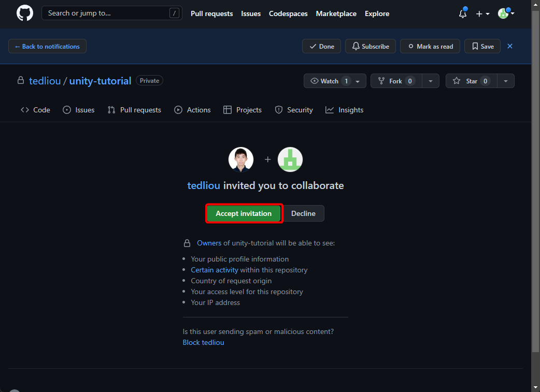Open the plus create-new menu

[x=482, y=14]
